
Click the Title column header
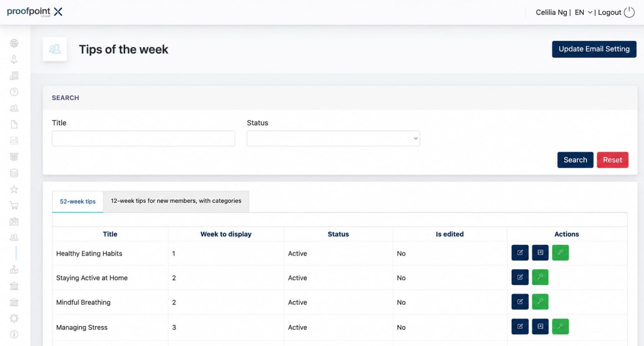pos(110,234)
